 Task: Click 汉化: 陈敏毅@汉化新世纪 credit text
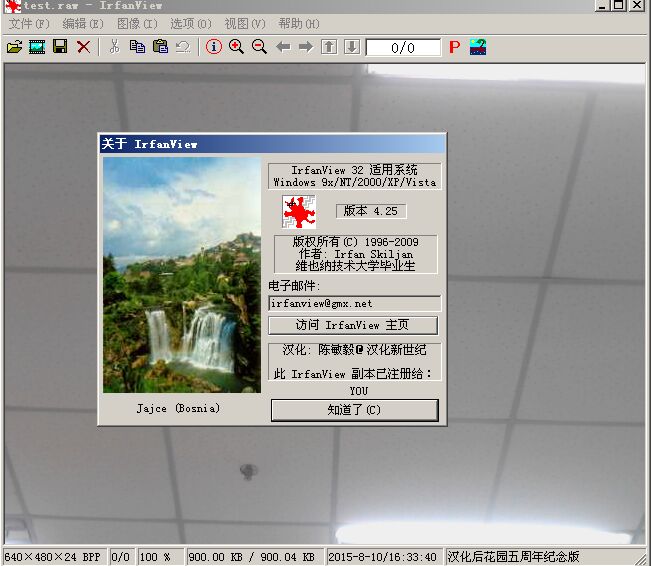(x=354, y=350)
